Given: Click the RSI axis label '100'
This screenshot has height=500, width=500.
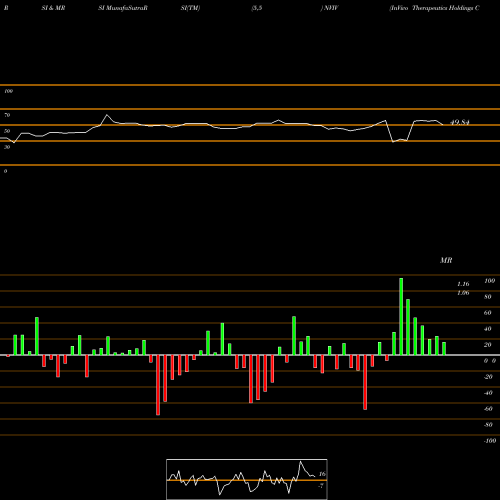Looking at the screenshot, I should click(x=9, y=91).
